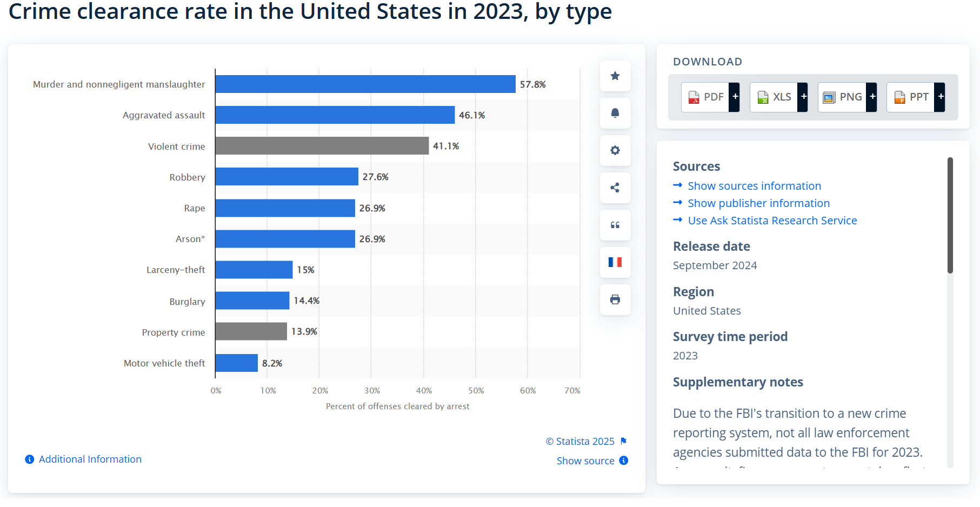Click the 14.4% value label
980x507 pixels.
tap(306, 301)
